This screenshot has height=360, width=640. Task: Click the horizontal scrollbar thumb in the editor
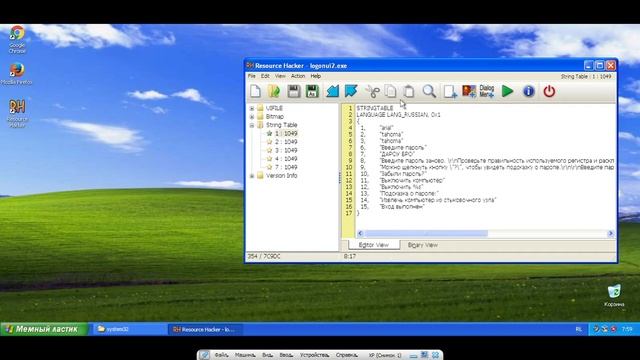[426, 233]
